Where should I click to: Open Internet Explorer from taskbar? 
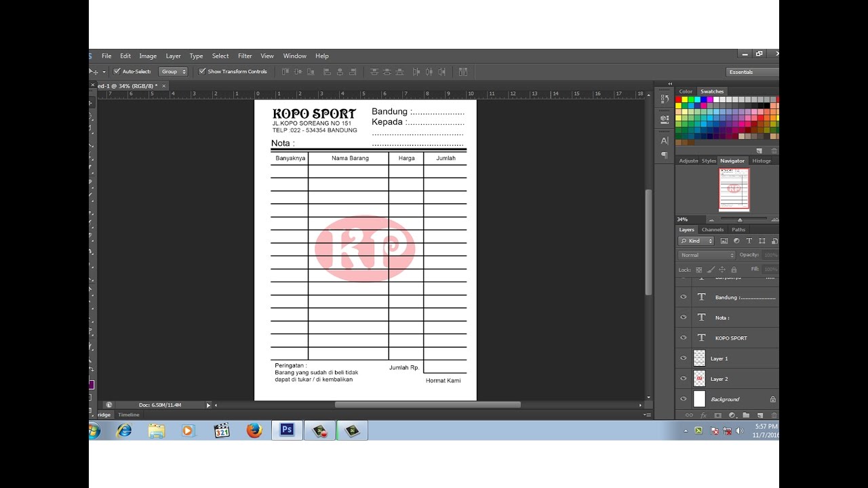[124, 430]
